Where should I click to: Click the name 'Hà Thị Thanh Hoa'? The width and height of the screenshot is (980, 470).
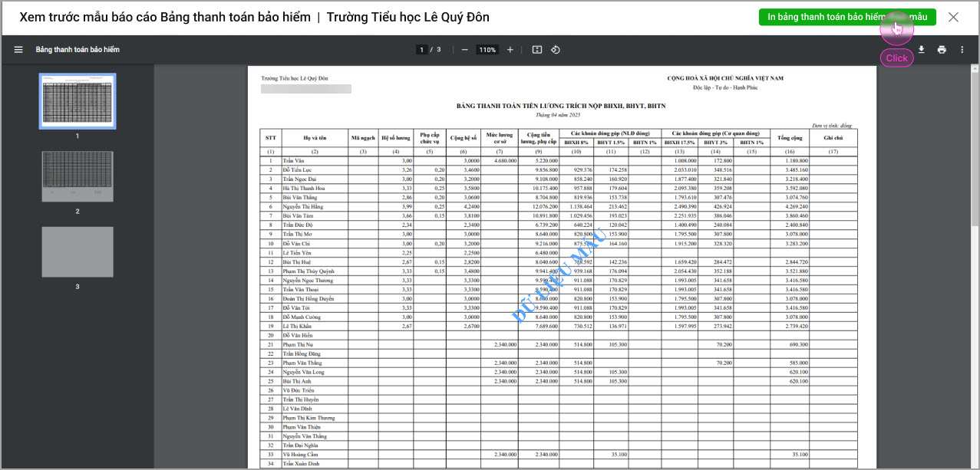(304, 188)
